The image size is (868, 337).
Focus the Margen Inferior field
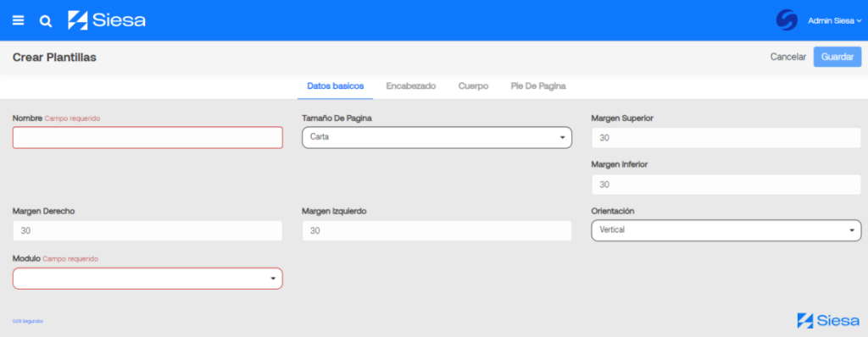726,185
